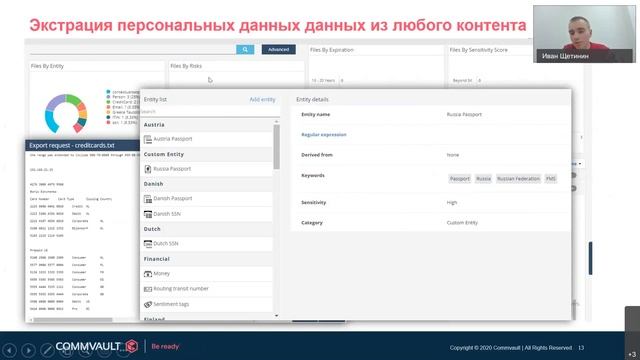The width and height of the screenshot is (640, 360).
Task: Click the Files By Entity donut chart
Action: [66, 114]
